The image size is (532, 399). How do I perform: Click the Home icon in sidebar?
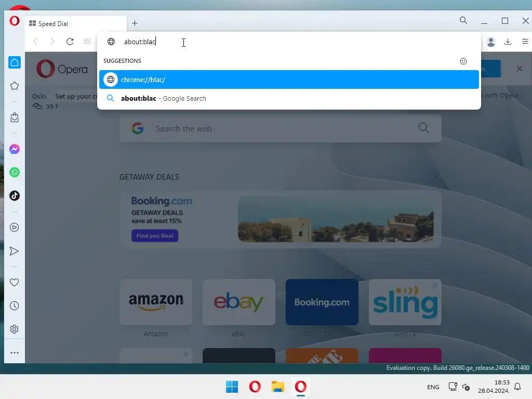tap(14, 62)
